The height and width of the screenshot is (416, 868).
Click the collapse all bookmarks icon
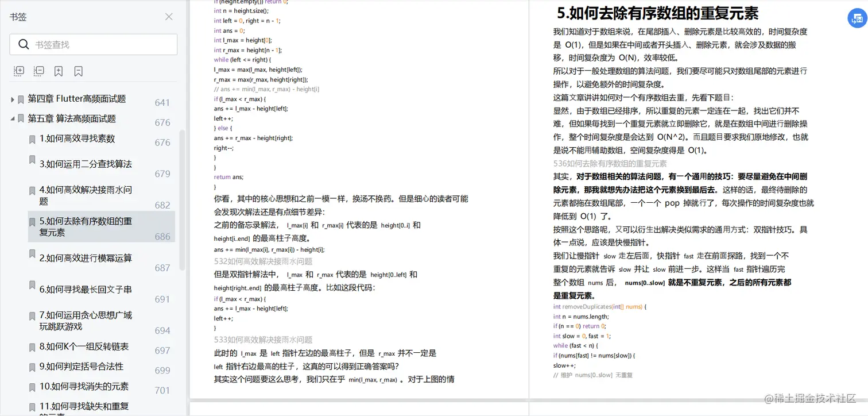[x=38, y=71]
